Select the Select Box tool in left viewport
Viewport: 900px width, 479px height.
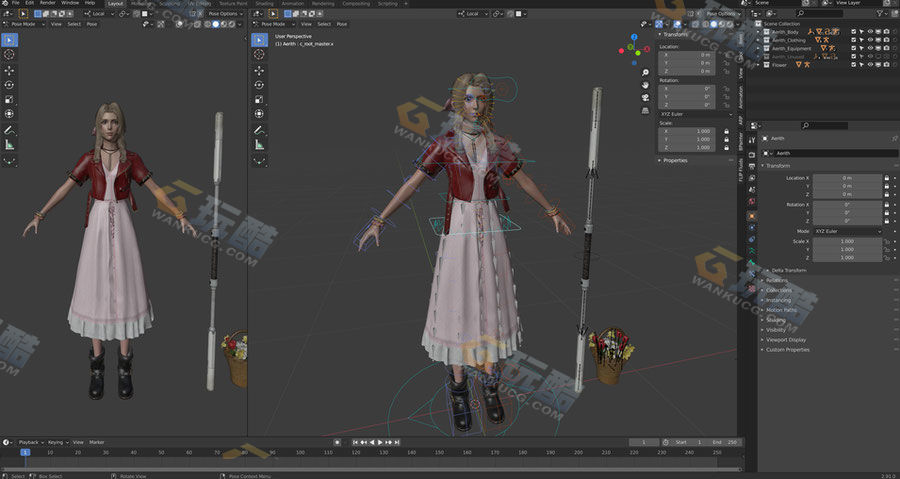(10, 40)
